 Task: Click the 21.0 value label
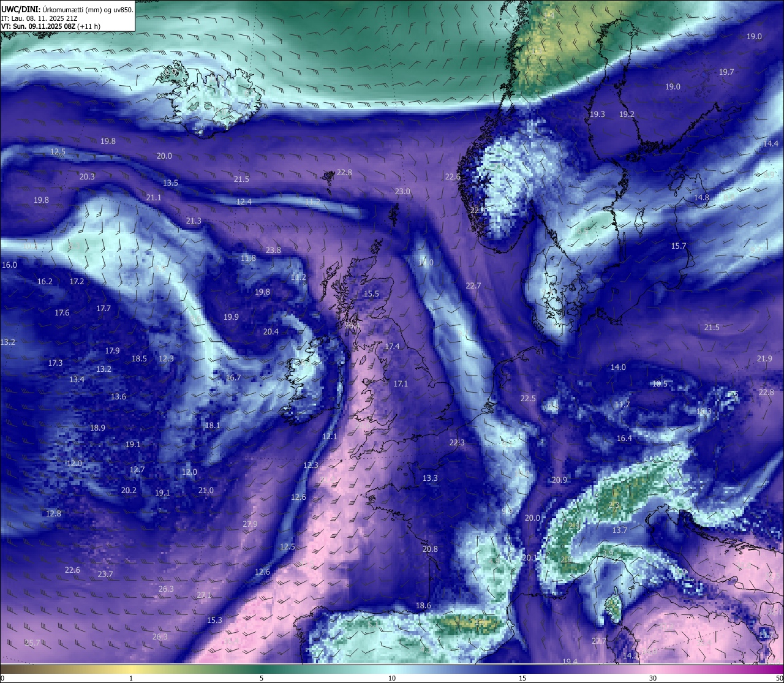pos(206,491)
